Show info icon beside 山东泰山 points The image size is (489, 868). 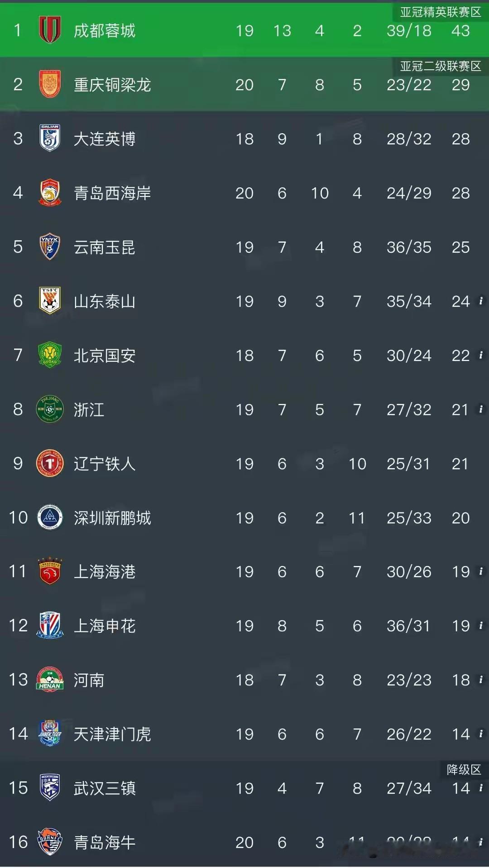click(x=481, y=300)
